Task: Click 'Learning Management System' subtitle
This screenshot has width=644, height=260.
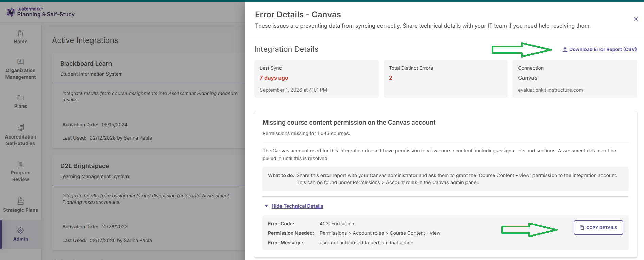Action: [95, 176]
